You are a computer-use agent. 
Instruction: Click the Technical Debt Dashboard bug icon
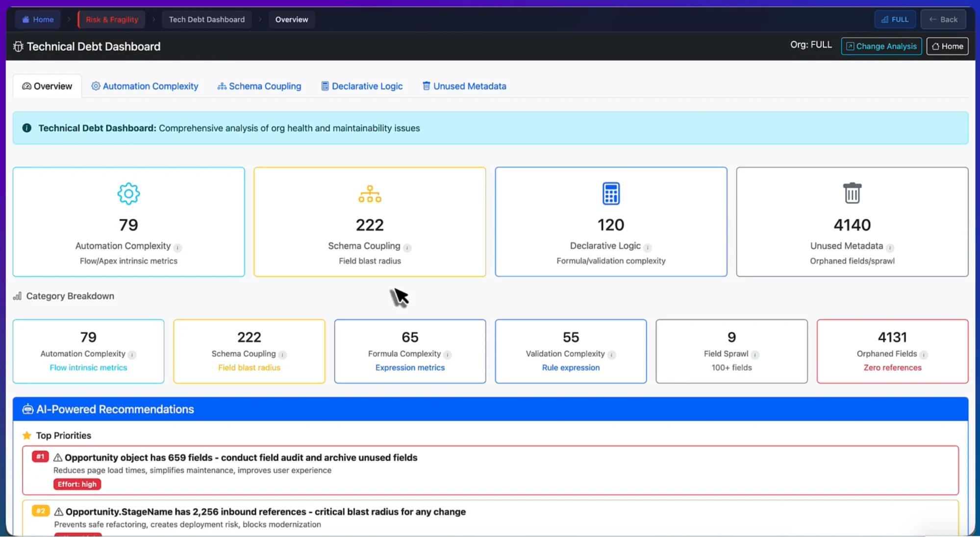[x=18, y=47]
